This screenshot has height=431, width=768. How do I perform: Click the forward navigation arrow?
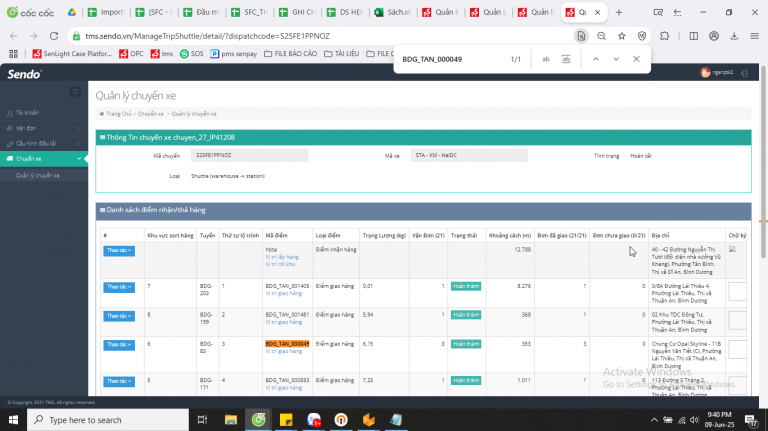[33, 36]
